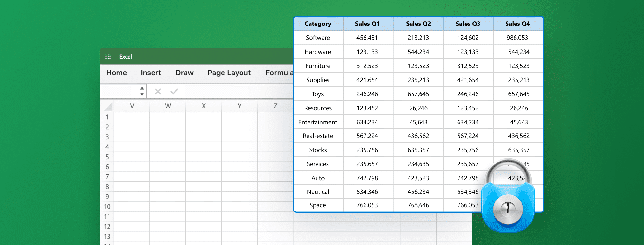Open the Draw ribbon tab
This screenshot has width=644, height=245.
184,73
